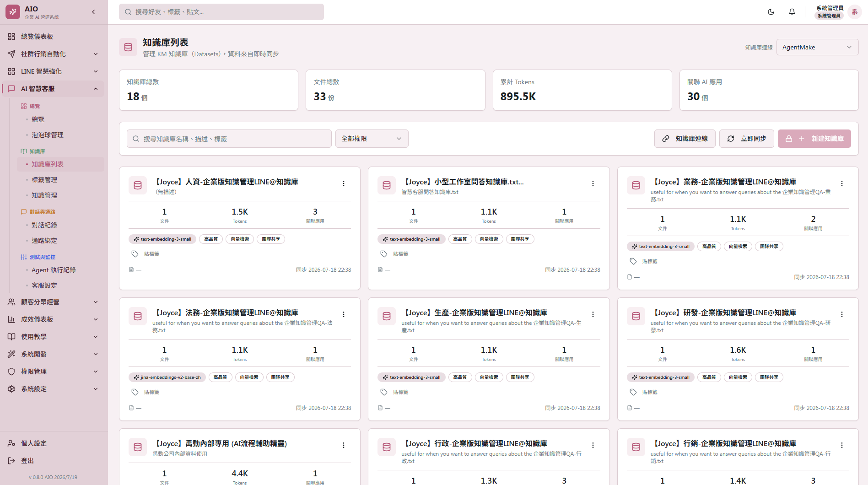Open 總覽儀表板 in the sidebar
Screen dimensions: 868x485
pyautogui.click(x=53, y=37)
